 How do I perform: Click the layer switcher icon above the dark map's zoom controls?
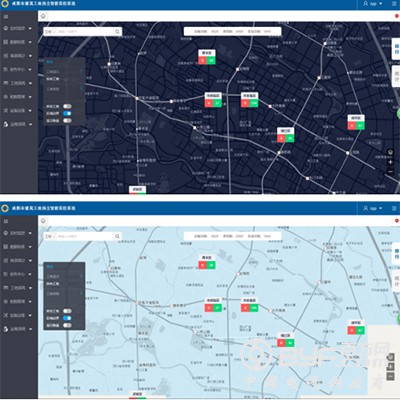(x=390, y=153)
